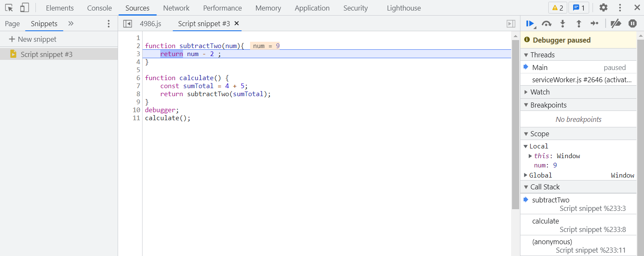Click the 'debugger;' statement in code

(x=162, y=110)
